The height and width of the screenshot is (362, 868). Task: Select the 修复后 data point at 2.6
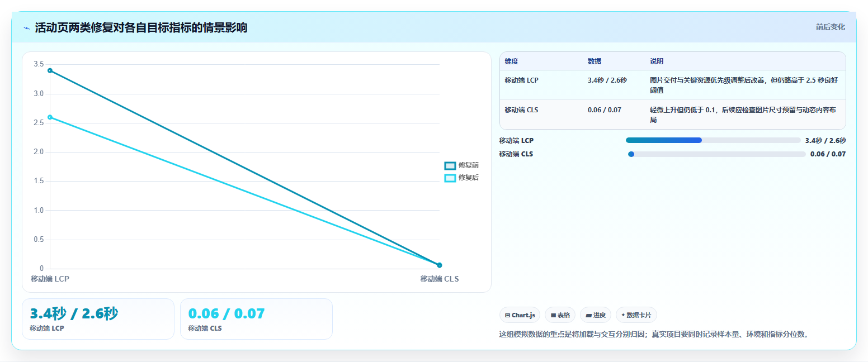click(50, 117)
